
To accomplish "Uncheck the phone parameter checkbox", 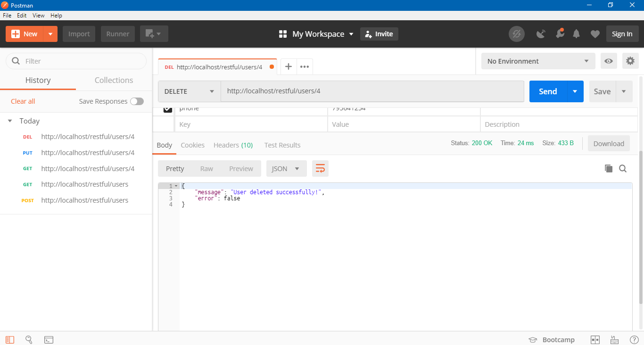I will pos(167,108).
